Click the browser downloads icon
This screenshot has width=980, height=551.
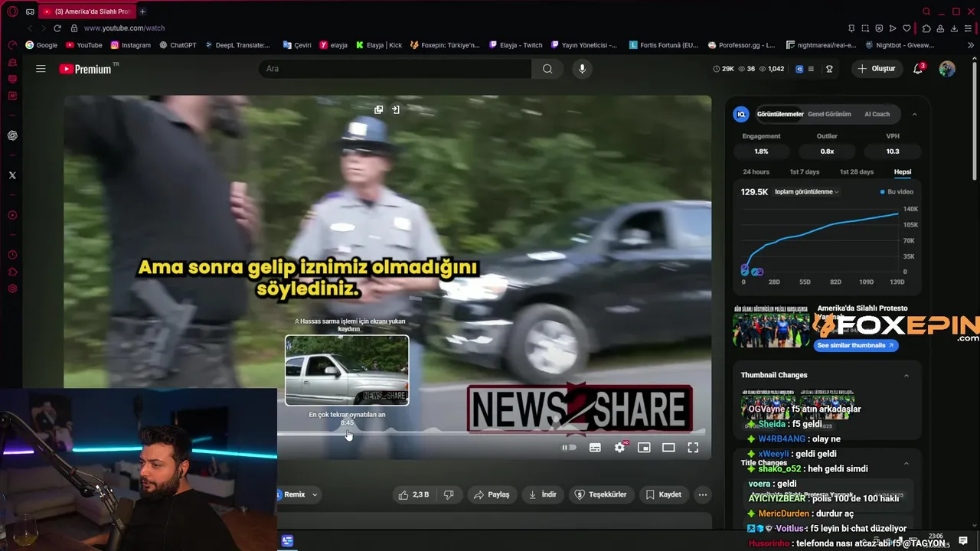tap(955, 28)
